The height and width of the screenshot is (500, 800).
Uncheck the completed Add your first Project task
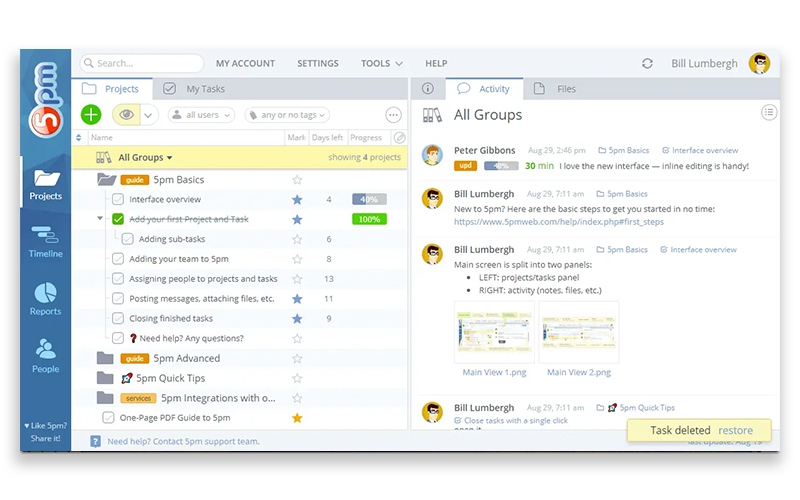(x=118, y=219)
